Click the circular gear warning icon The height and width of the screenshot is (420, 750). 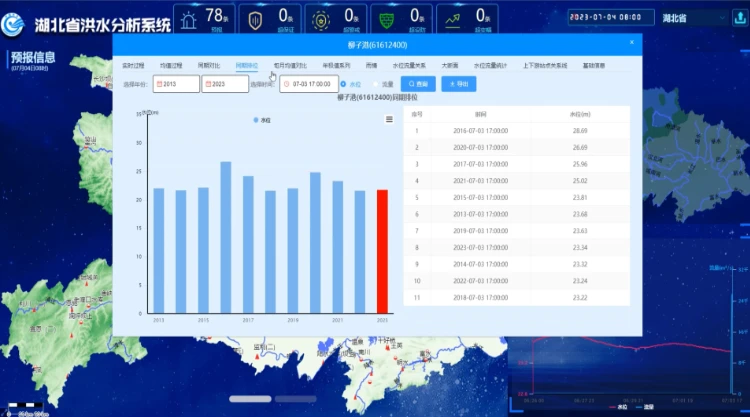coord(321,17)
